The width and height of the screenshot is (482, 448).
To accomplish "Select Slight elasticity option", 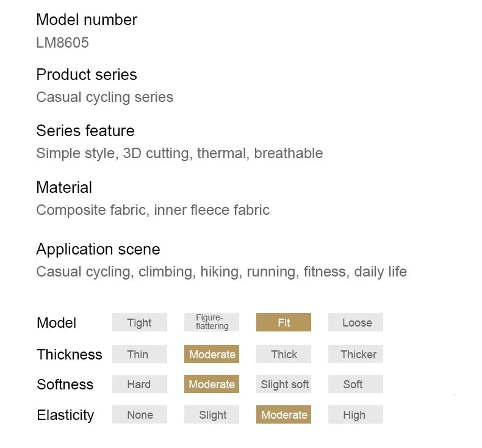I will [211, 415].
